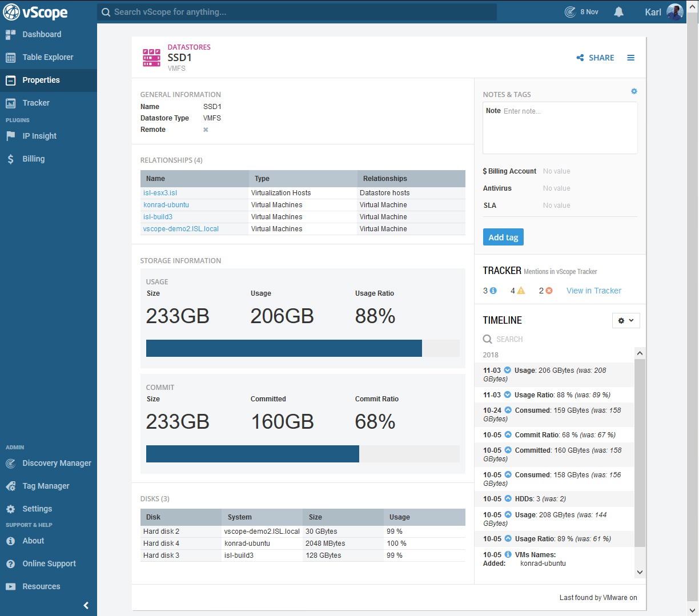
Task: Expand the 10-05 Commit Ratio timeline entry
Action: click(x=508, y=435)
